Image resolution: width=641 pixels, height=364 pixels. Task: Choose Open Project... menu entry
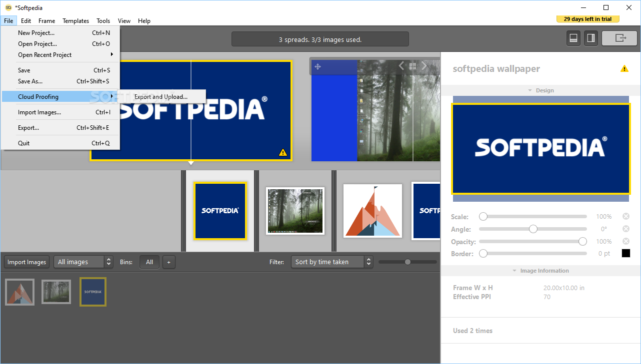point(60,44)
